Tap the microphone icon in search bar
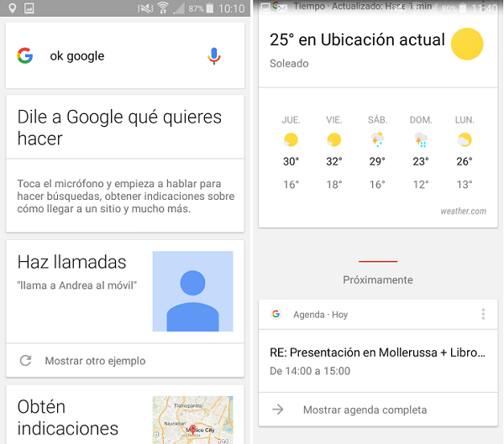 click(x=213, y=56)
